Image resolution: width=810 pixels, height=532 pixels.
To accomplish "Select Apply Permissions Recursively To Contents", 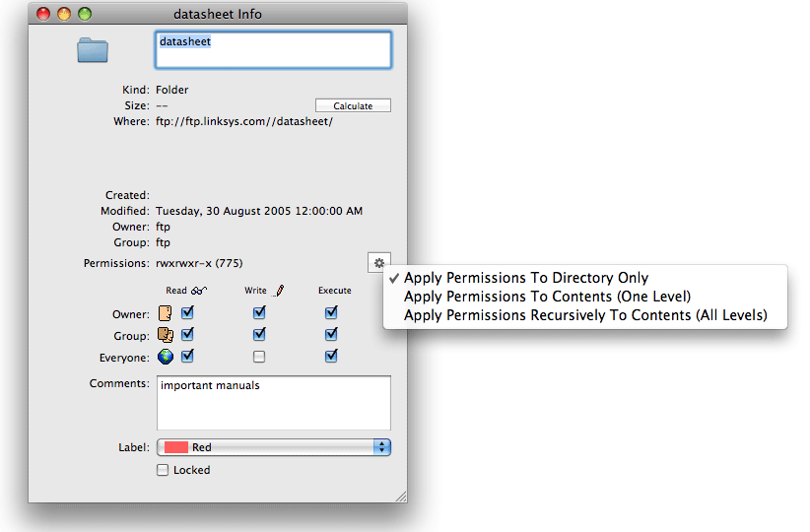I will point(584,315).
